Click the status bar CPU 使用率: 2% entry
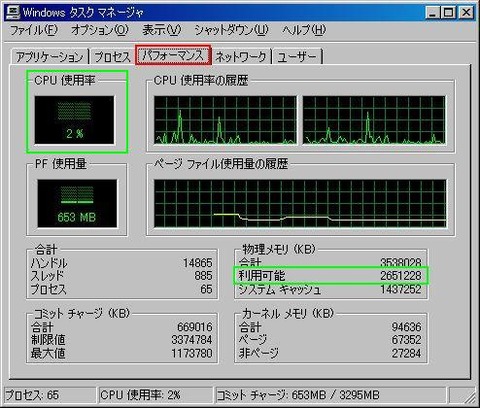The image size is (480, 408). tap(156, 395)
